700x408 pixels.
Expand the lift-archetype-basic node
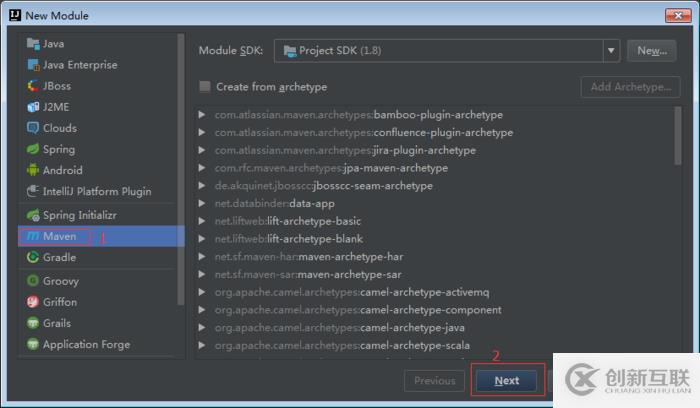point(202,221)
